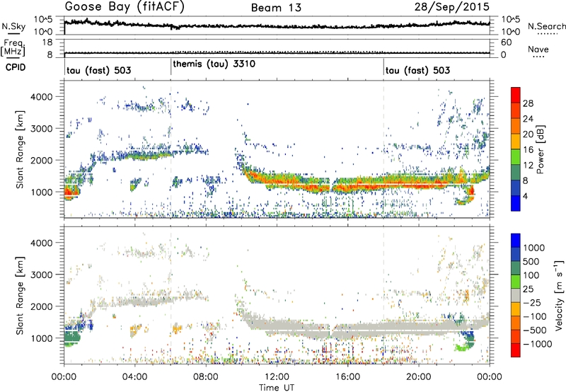566x392 pixels.
Task: Click the '1000' tick on the Velocity scale
Action: coord(533,248)
